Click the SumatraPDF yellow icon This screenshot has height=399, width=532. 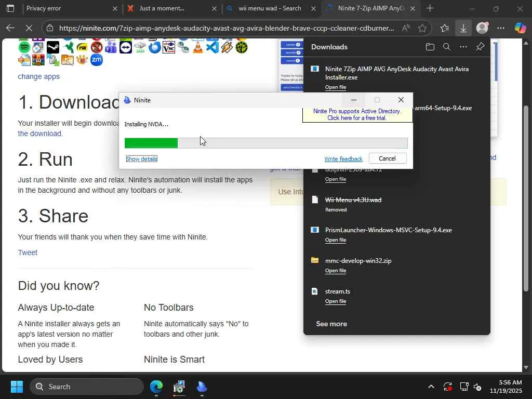(x=82, y=47)
